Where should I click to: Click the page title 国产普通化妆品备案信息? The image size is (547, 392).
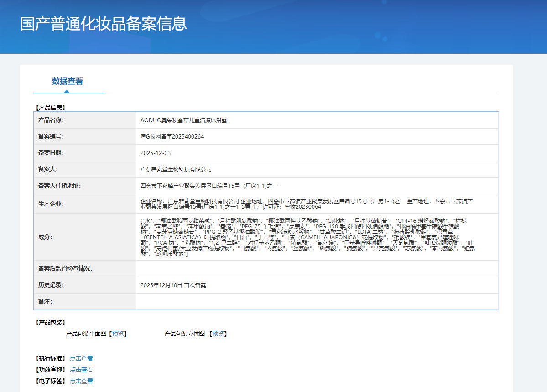tap(104, 24)
